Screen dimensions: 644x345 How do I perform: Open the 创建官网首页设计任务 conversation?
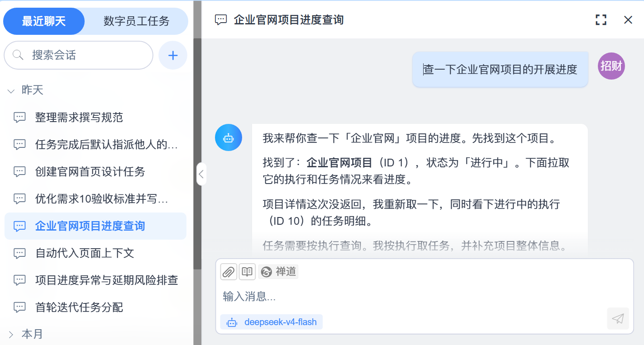point(95,172)
